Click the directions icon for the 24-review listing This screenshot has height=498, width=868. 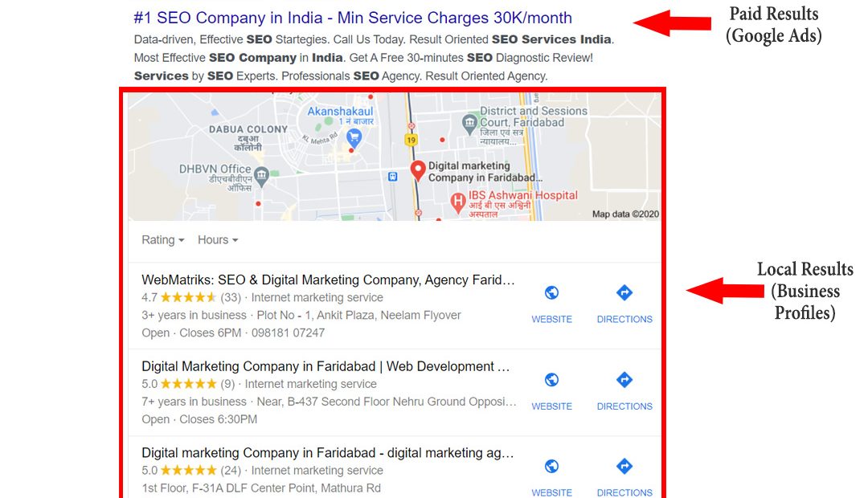(x=624, y=467)
